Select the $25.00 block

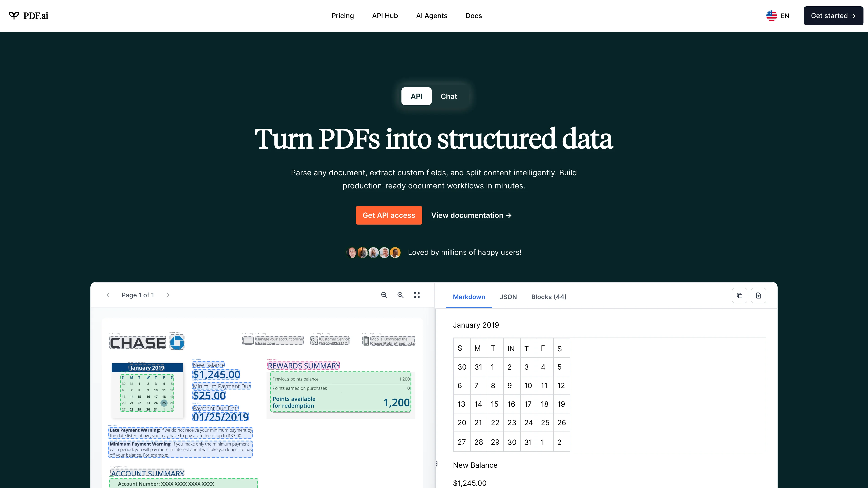tap(209, 395)
